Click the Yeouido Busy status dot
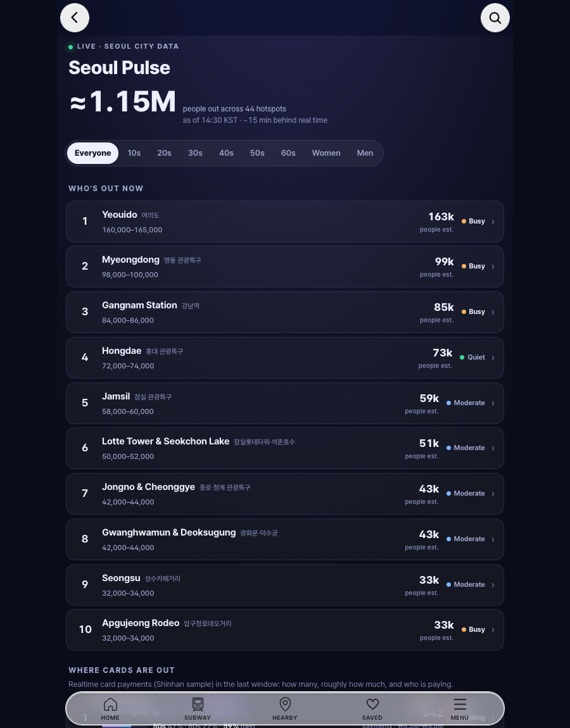Viewport: 570px width, 728px height. point(464,222)
